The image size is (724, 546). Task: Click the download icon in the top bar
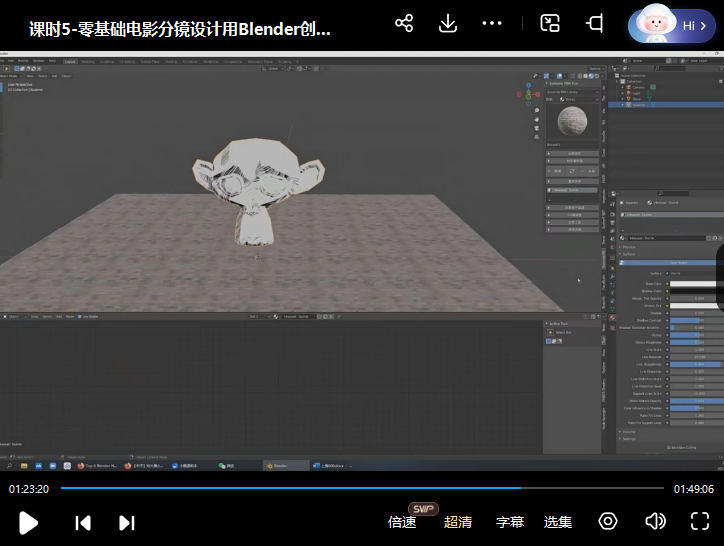(448, 23)
